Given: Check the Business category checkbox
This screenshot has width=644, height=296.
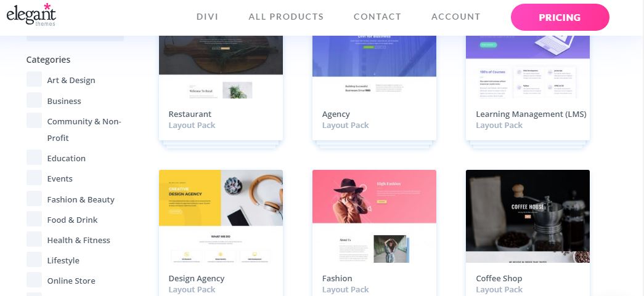Looking at the screenshot, I should point(34,100).
